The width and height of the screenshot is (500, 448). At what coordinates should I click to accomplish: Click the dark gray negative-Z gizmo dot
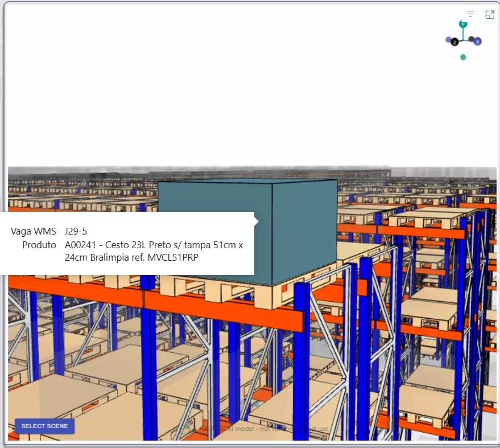pyautogui.click(x=472, y=39)
